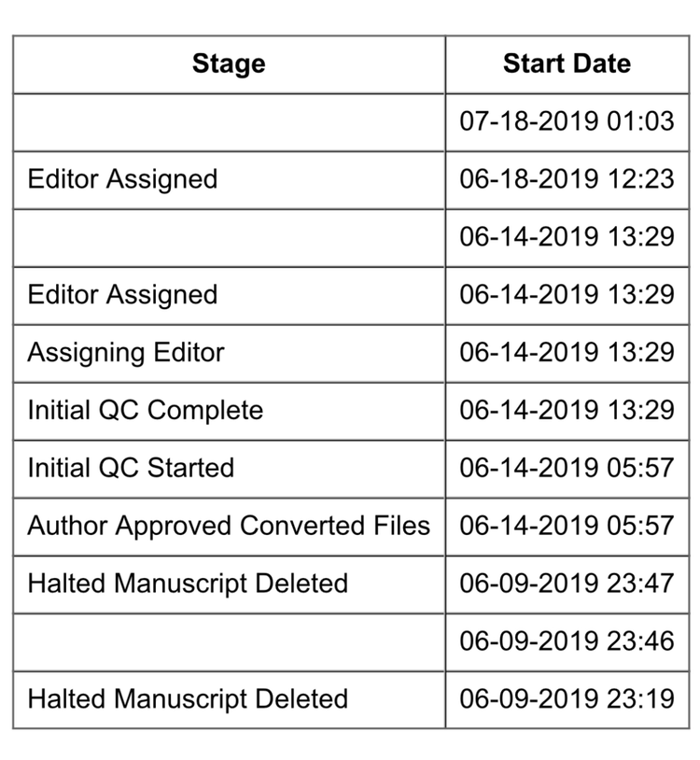700x760 pixels.
Task: Click start date of Initial QC Complete row
Action: pyautogui.click(x=567, y=411)
